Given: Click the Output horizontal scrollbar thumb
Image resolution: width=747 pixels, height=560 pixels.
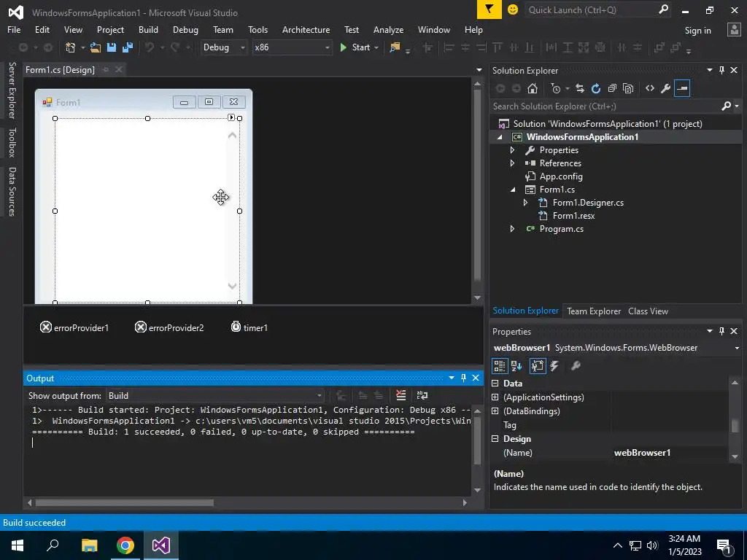Looking at the screenshot, I should (124, 503).
